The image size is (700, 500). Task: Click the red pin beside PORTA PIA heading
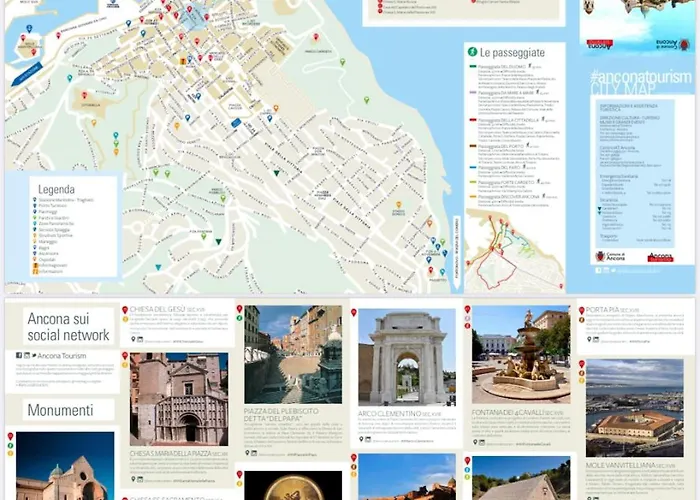[582, 310]
